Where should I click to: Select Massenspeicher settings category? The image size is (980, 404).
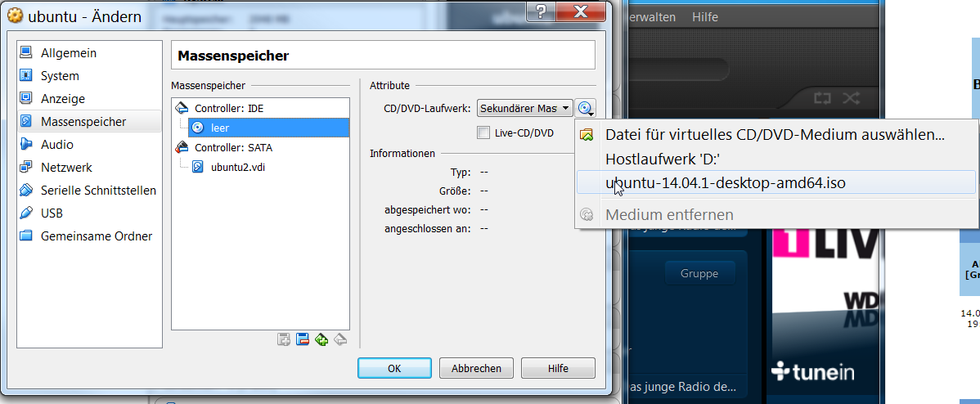[x=88, y=122]
